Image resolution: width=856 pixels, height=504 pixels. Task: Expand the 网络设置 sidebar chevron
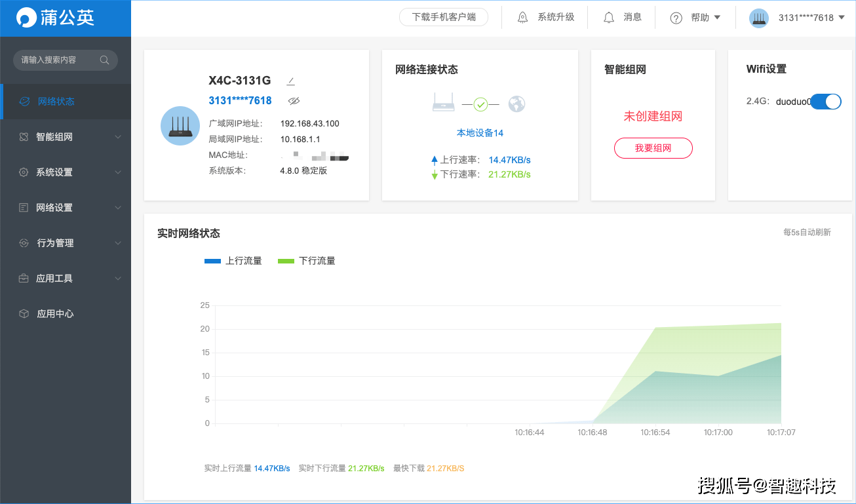pyautogui.click(x=118, y=208)
